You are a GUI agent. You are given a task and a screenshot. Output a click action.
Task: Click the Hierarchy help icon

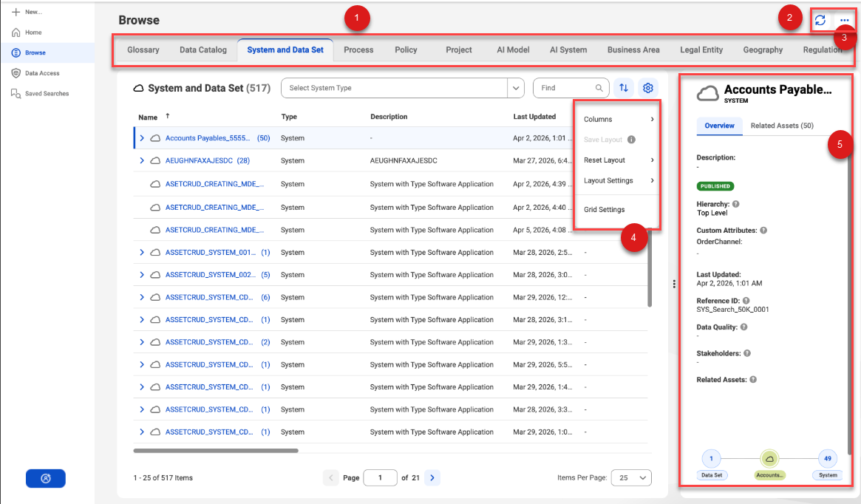coord(736,204)
